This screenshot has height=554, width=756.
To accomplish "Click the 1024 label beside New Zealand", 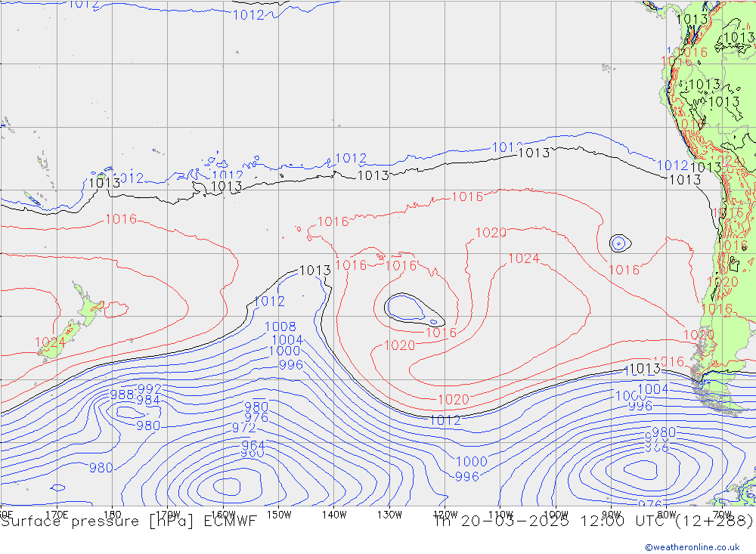I will point(50,342).
